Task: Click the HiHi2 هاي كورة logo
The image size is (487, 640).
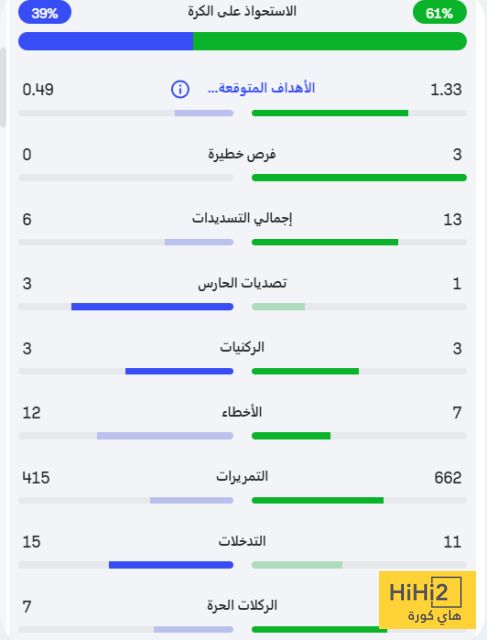Action: pos(427,600)
